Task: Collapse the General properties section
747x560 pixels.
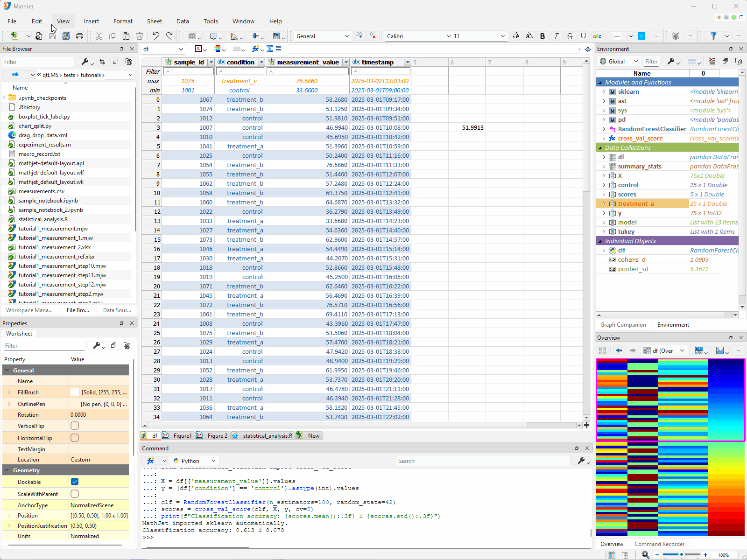Action: click(7, 370)
